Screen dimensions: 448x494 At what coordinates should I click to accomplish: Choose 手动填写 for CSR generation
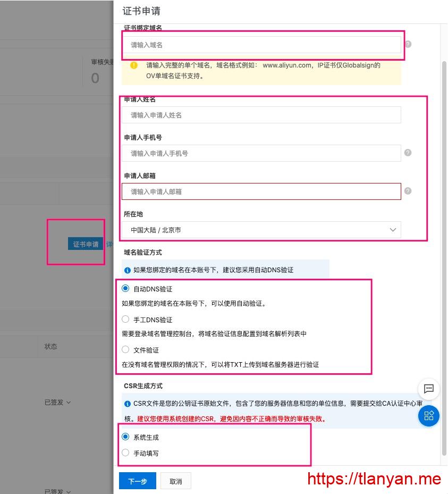pos(125,453)
